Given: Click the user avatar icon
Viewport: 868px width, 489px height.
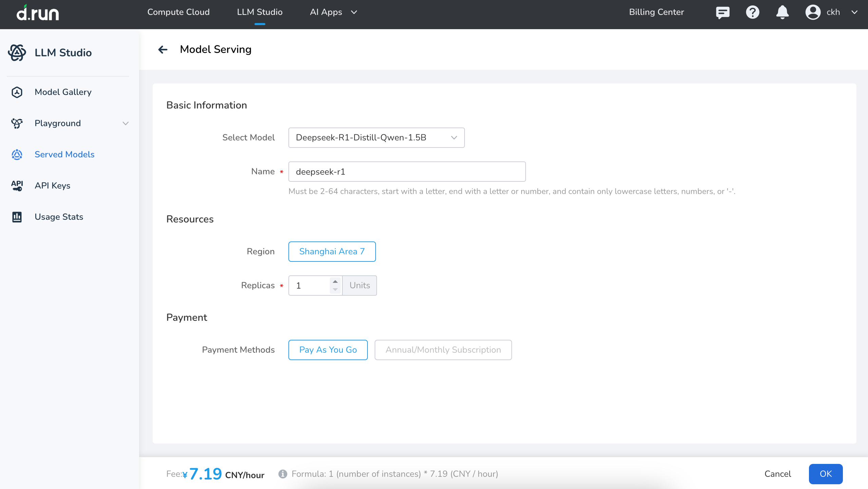Looking at the screenshot, I should point(813,13).
